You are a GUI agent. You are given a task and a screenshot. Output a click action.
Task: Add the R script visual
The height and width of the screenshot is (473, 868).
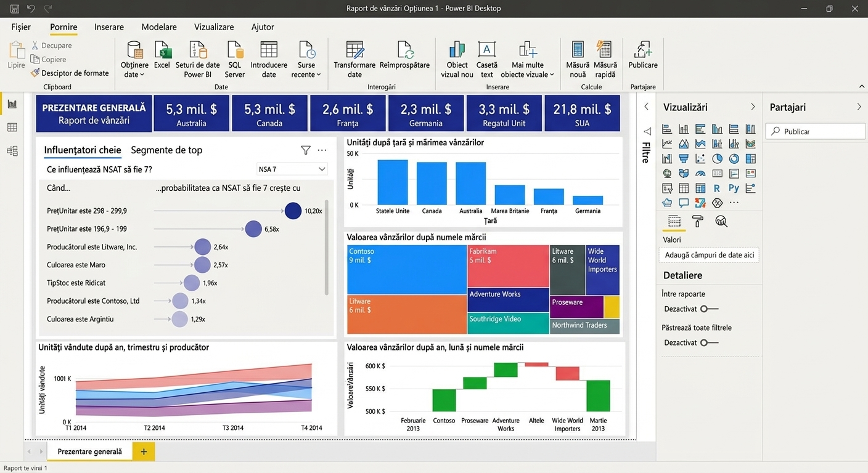click(717, 188)
